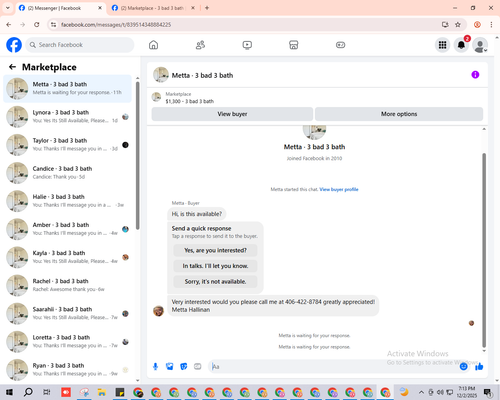Open a new browser tab
500x400 pixels.
[x=207, y=8]
